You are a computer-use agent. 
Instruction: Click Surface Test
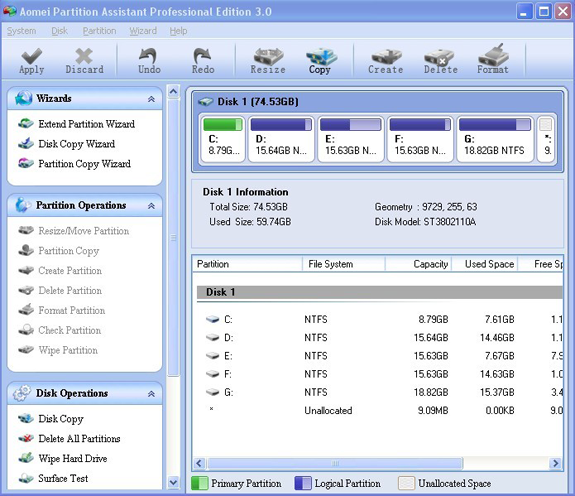[x=53, y=478]
